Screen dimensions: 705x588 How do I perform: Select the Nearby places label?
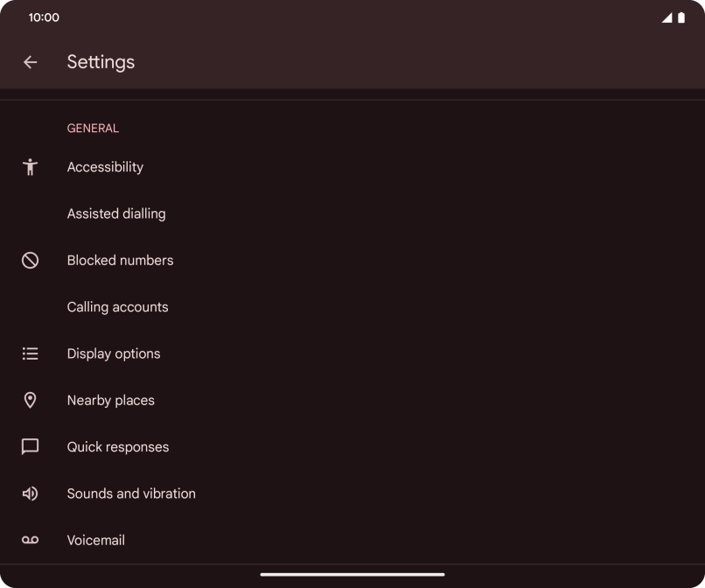coord(111,400)
